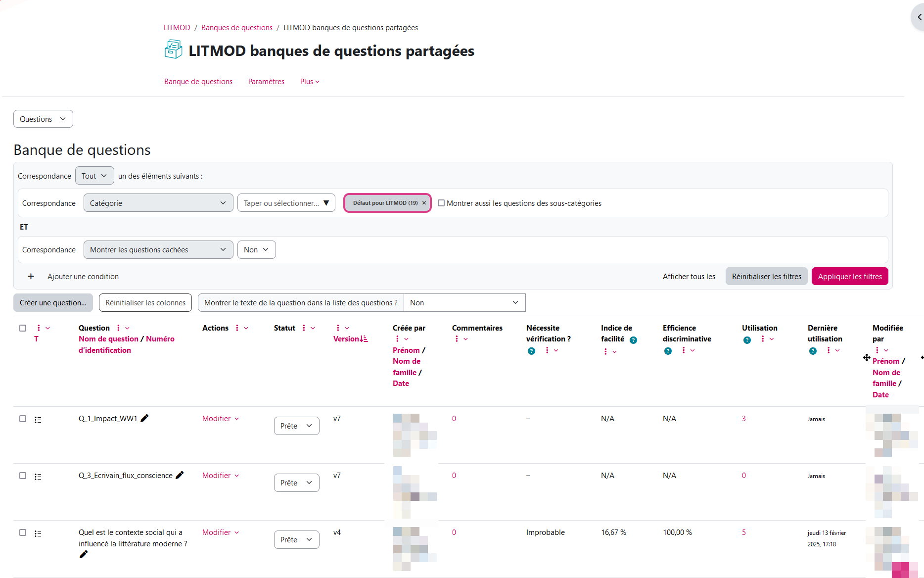
Task: Check the box for Q_1_Impact_WW1 row
Action: [x=23, y=419]
